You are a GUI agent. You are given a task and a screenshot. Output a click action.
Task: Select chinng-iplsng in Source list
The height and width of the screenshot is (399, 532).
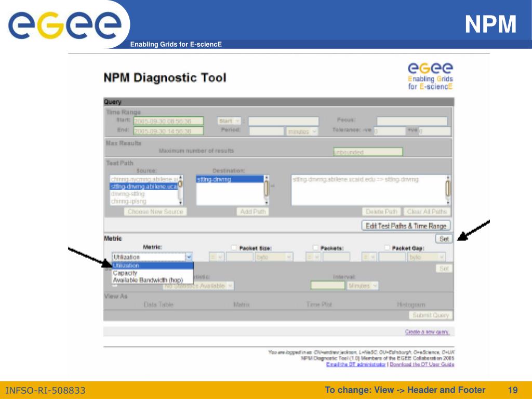144,201
